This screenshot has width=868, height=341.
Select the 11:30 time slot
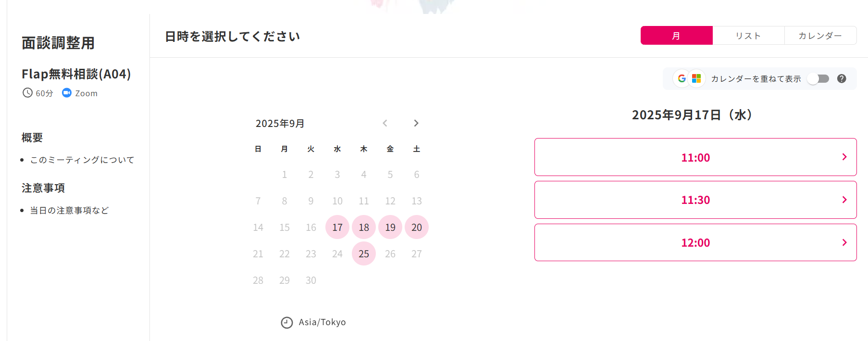pos(695,200)
